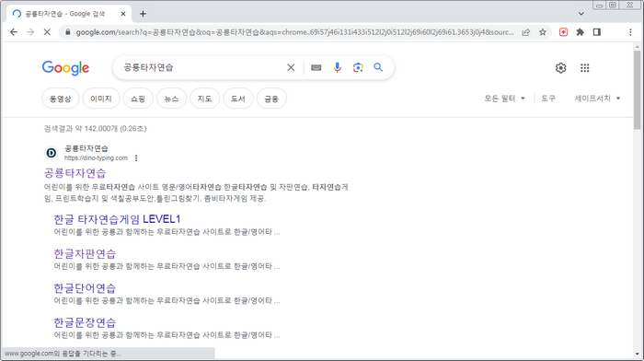This screenshot has width=644, height=361.
Task: Open the Google apps grid
Action: pyautogui.click(x=585, y=68)
